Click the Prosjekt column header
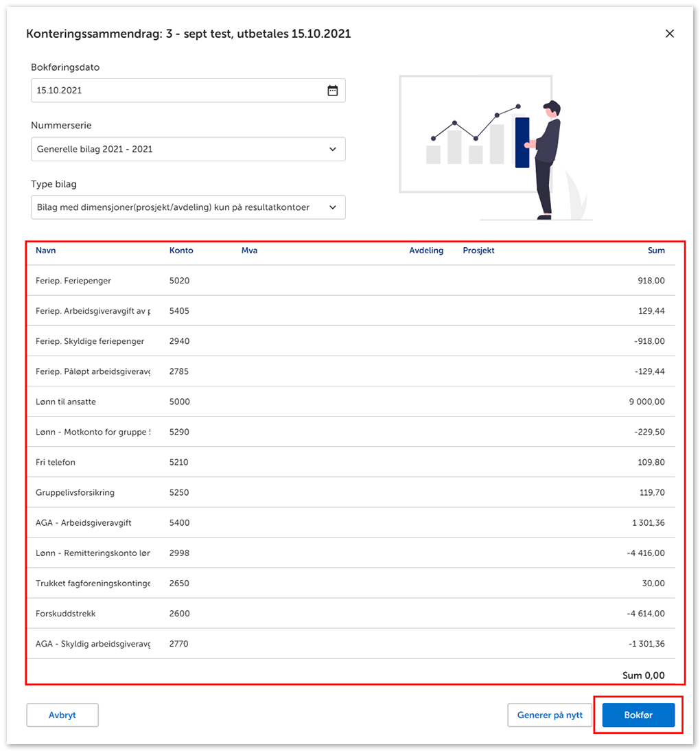Screen dimensions: 700x751 pos(478,251)
